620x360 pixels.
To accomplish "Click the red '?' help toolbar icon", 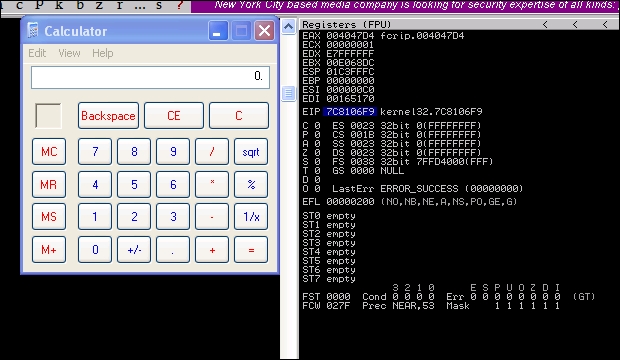I will [x=180, y=6].
